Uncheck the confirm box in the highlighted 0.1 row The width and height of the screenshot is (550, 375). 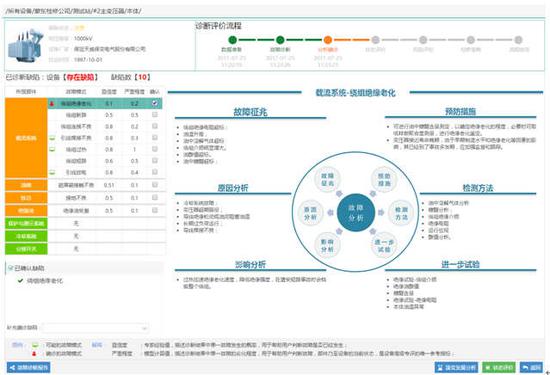click(155, 103)
